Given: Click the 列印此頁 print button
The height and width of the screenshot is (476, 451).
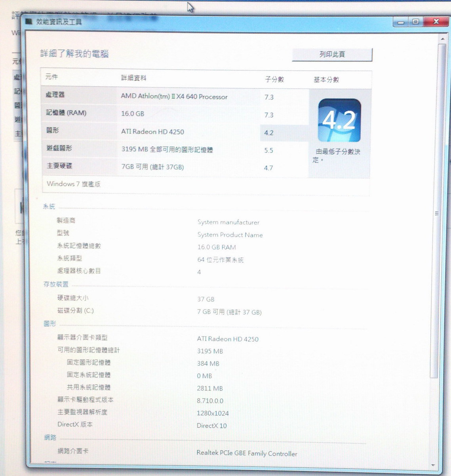Looking at the screenshot, I should (332, 55).
